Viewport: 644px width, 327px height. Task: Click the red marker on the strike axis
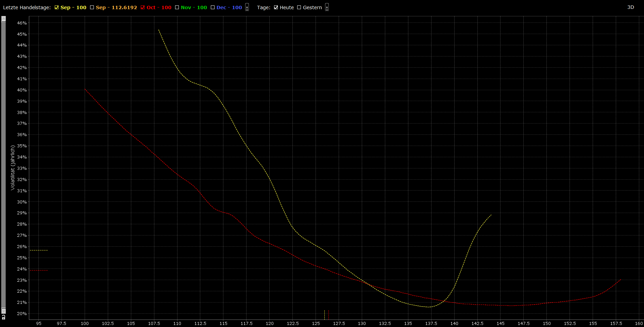click(328, 315)
